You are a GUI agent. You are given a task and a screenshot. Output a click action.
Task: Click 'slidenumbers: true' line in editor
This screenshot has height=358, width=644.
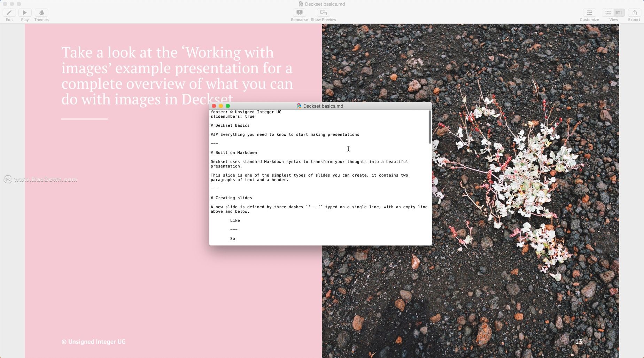[x=233, y=116]
